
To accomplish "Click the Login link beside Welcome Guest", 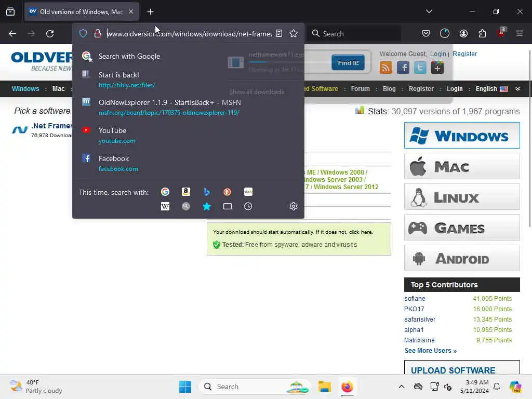I will (x=438, y=54).
